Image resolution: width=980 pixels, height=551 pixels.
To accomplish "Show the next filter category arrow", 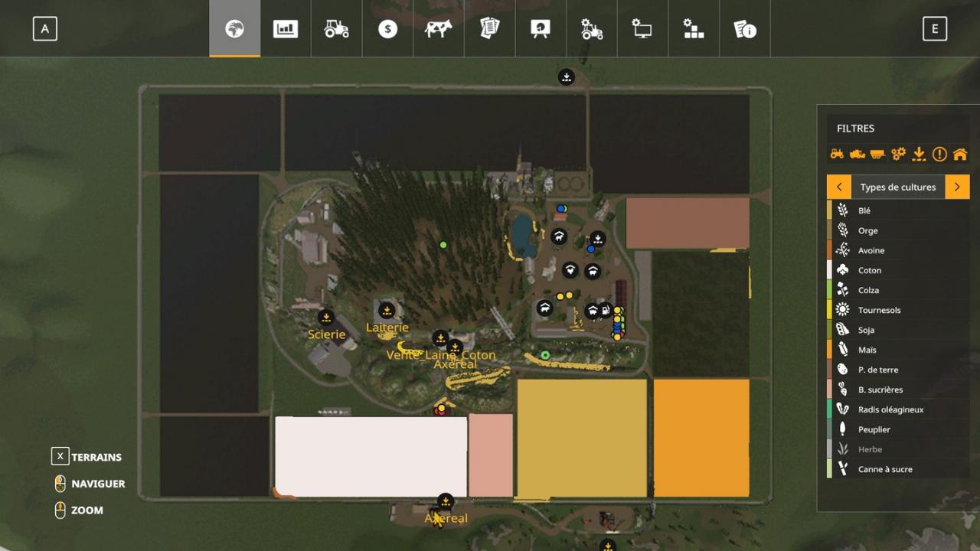I will point(957,187).
